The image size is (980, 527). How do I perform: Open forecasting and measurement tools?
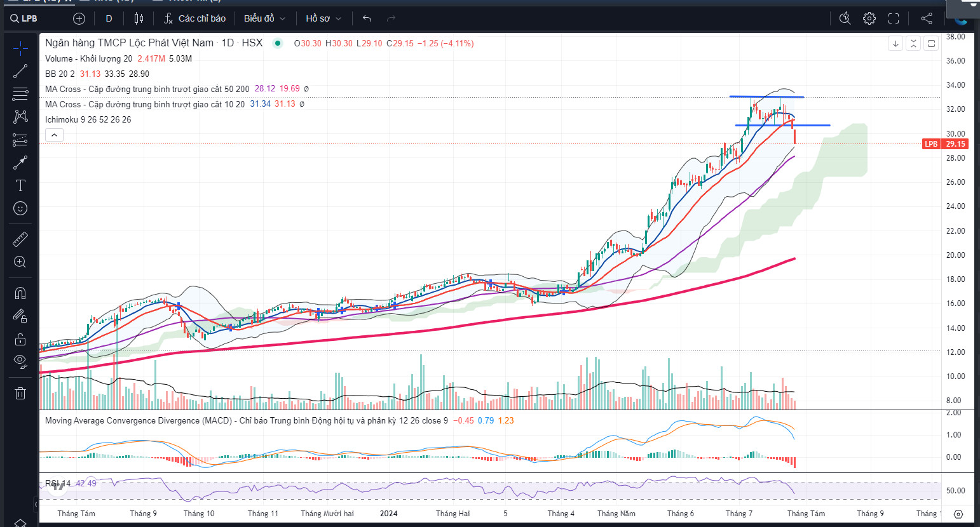click(x=20, y=140)
